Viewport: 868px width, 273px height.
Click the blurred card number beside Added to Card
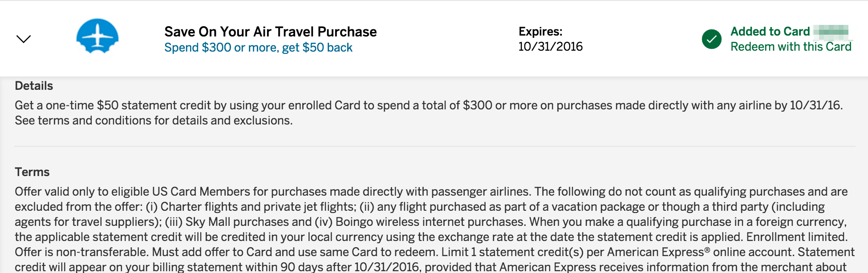pyautogui.click(x=831, y=31)
